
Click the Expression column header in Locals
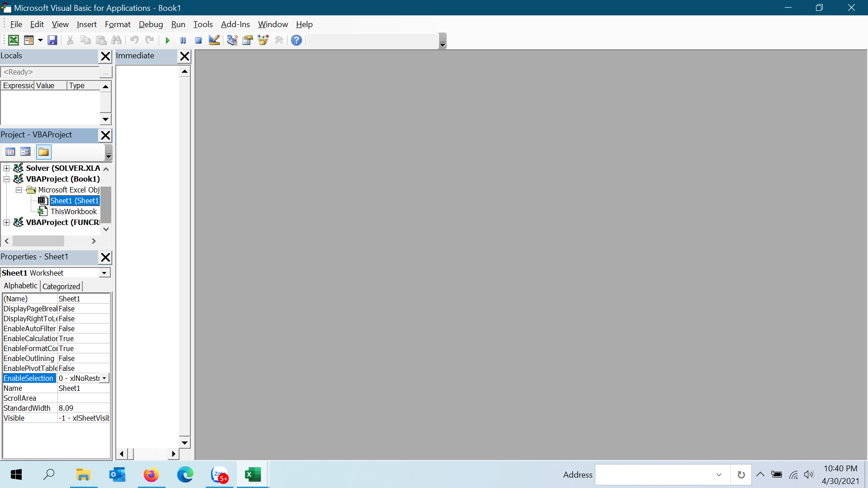point(18,85)
